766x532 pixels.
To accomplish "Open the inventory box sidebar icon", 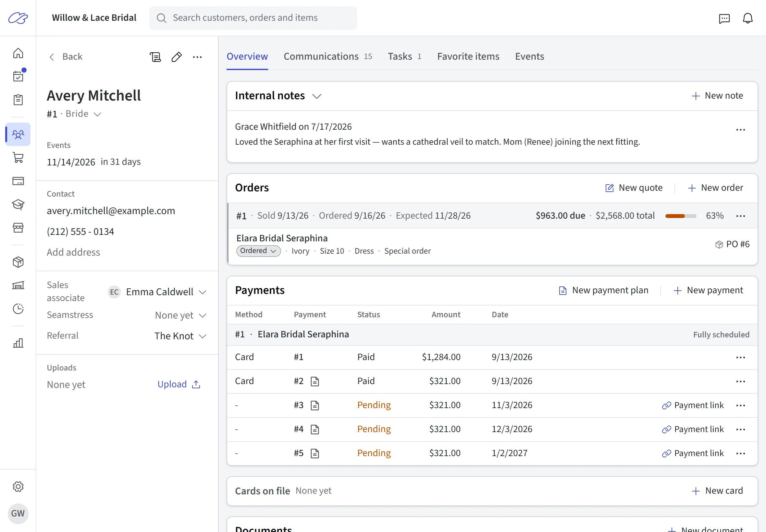I will (18, 262).
